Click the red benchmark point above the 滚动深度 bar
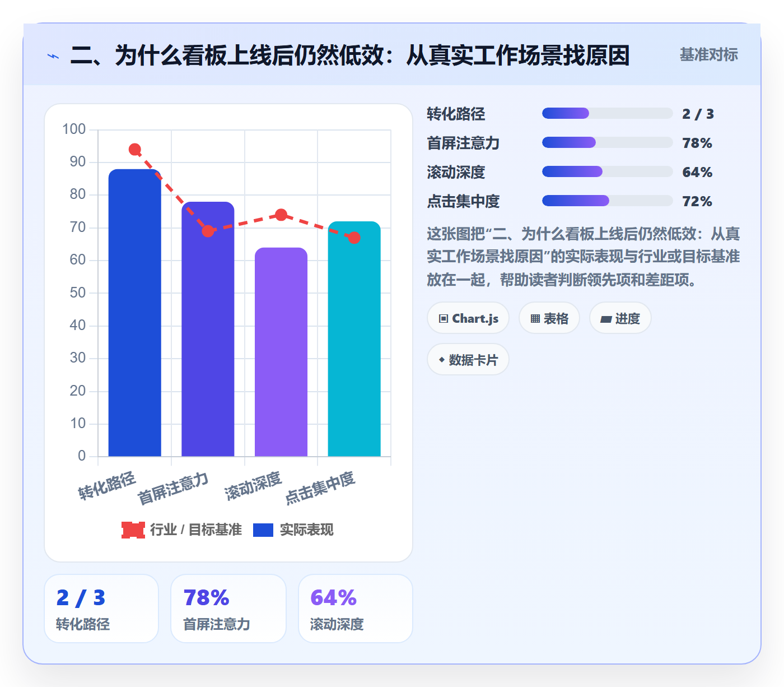 click(281, 215)
